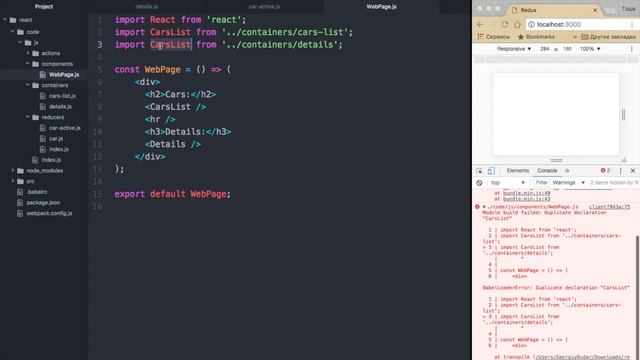
Task: Place cursor on line 15 export statement
Action: 173,194
